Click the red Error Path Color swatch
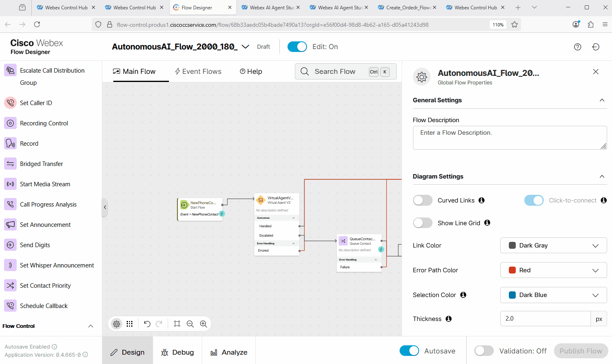This screenshot has height=364, width=612. [512, 270]
